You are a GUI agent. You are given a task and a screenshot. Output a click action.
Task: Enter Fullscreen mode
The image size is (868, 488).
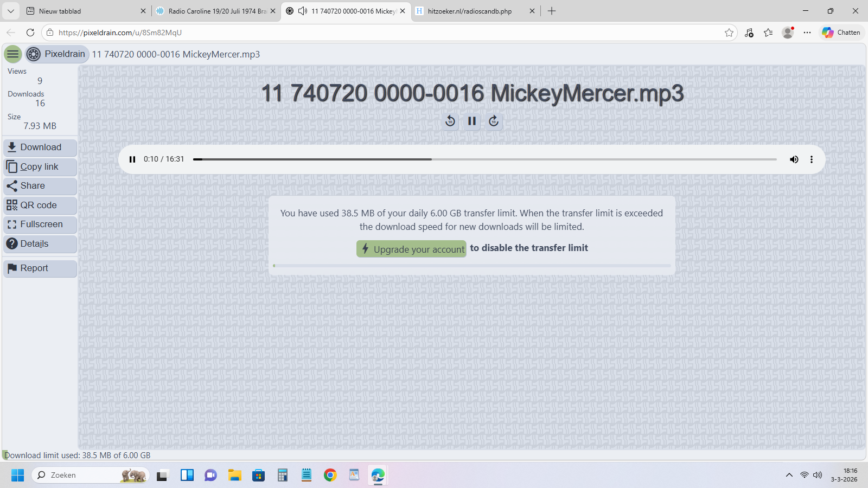(40, 224)
